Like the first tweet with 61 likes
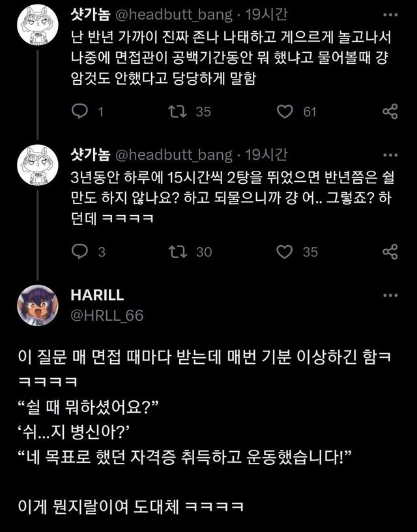The height and width of the screenshot is (532, 417). [x=285, y=111]
